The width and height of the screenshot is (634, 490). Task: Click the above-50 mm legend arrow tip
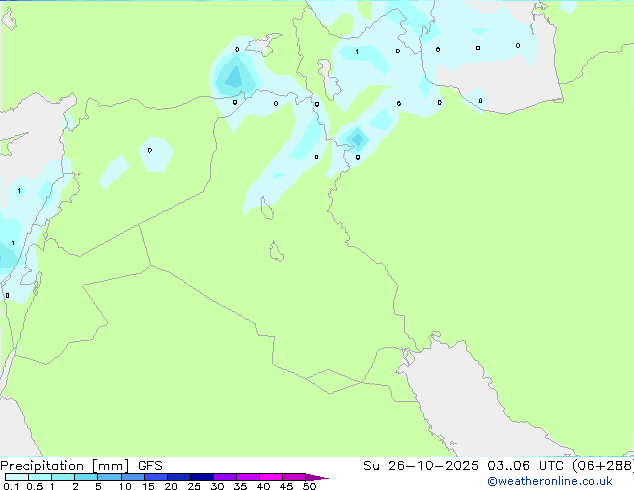[x=317, y=477]
